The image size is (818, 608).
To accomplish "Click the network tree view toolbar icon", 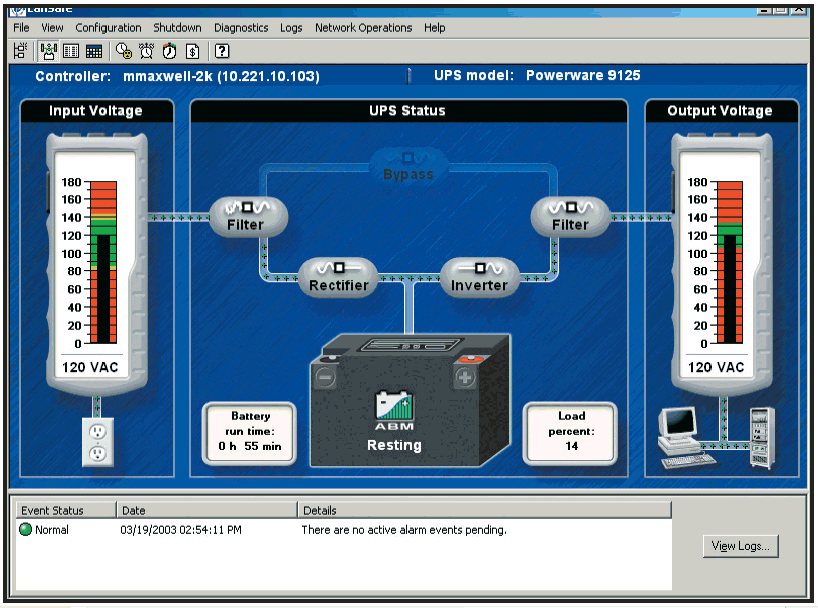I will [x=20, y=51].
